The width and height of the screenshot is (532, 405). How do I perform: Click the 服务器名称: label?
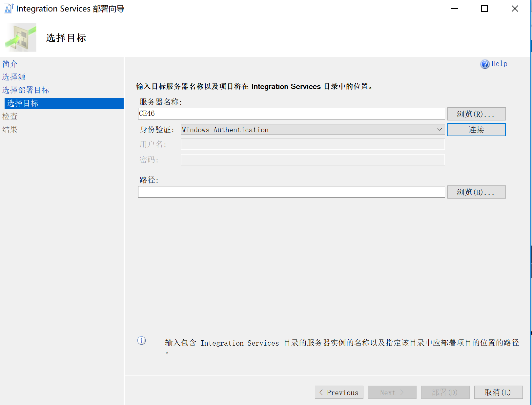pyautogui.click(x=161, y=102)
